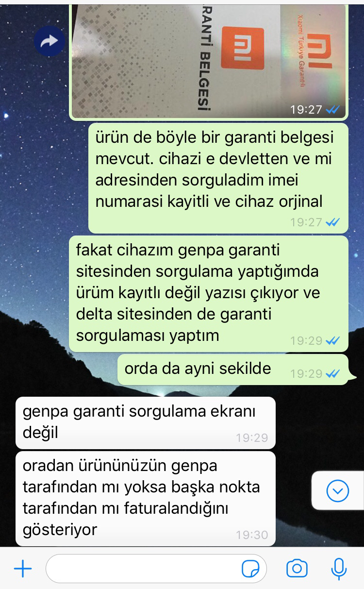The height and width of the screenshot is (589, 364).
Task: Select the message starting 'ürün de böyle'
Action: (218, 178)
